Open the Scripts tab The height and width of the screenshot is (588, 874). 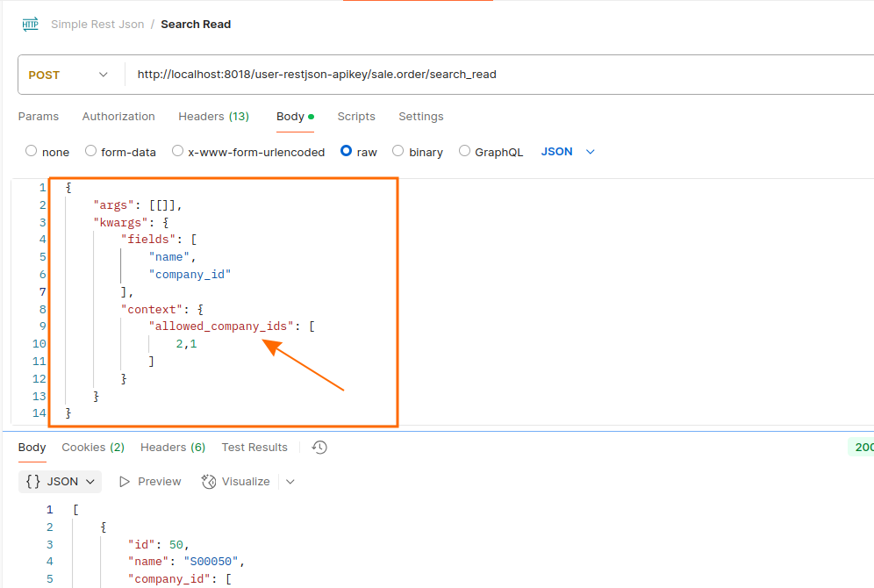pos(356,117)
